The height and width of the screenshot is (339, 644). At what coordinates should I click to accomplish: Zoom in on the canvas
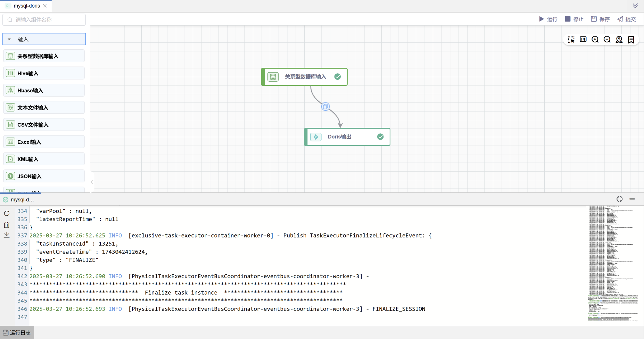[x=595, y=40]
